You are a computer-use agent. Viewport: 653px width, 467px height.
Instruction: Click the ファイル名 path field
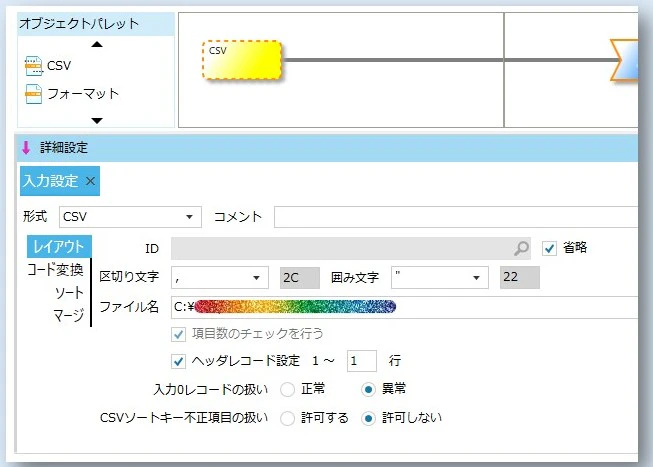point(404,307)
